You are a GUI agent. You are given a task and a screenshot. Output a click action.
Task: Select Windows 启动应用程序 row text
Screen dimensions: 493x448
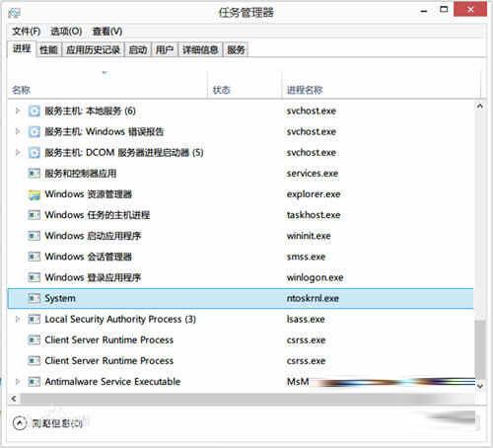pyautogui.click(x=93, y=236)
